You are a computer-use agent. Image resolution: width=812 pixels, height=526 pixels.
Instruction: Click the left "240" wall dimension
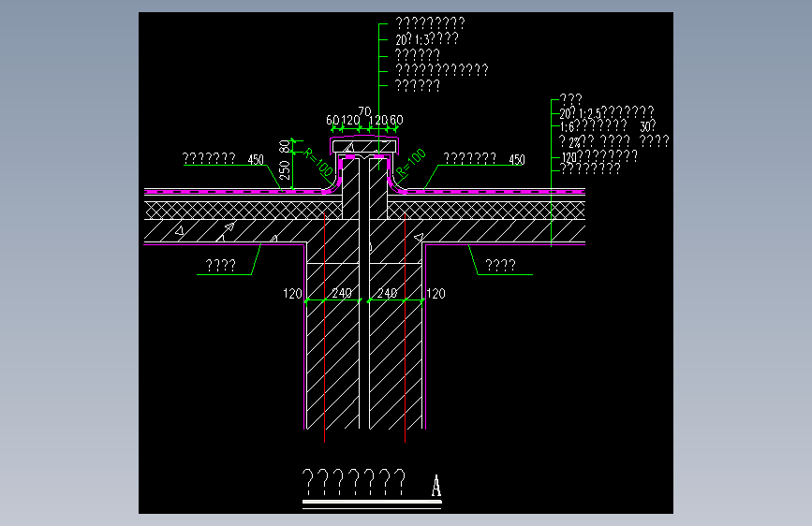point(342,293)
